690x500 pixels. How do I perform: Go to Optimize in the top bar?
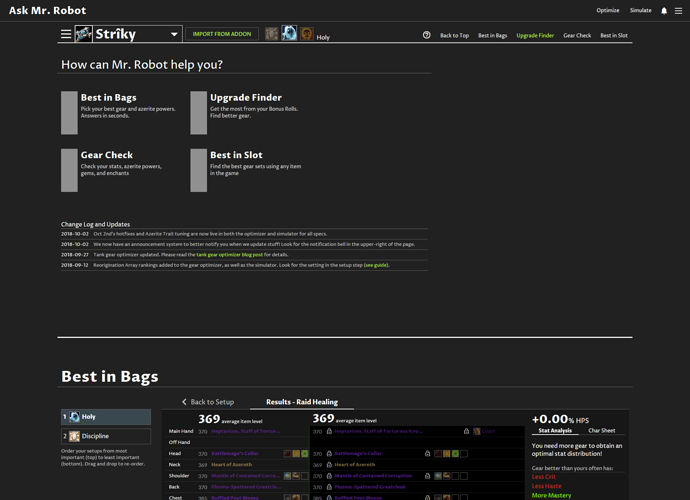coord(608,10)
